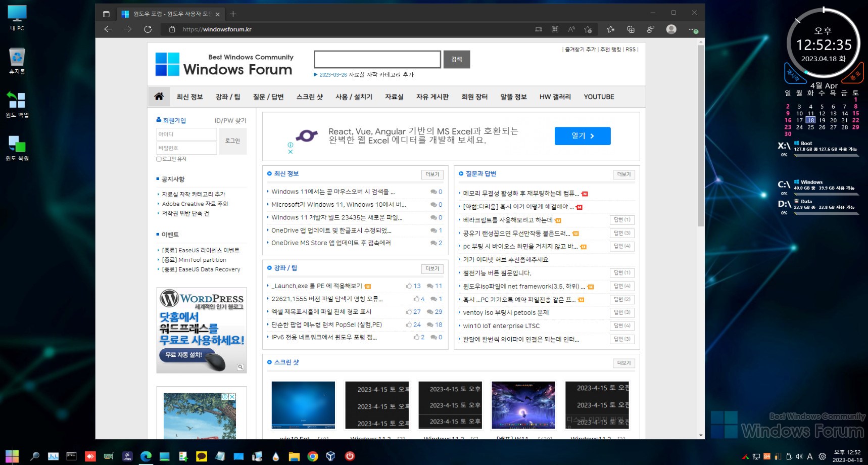This screenshot has height=465, width=868.
Task: Click the browser address bar URL
Action: point(217,29)
